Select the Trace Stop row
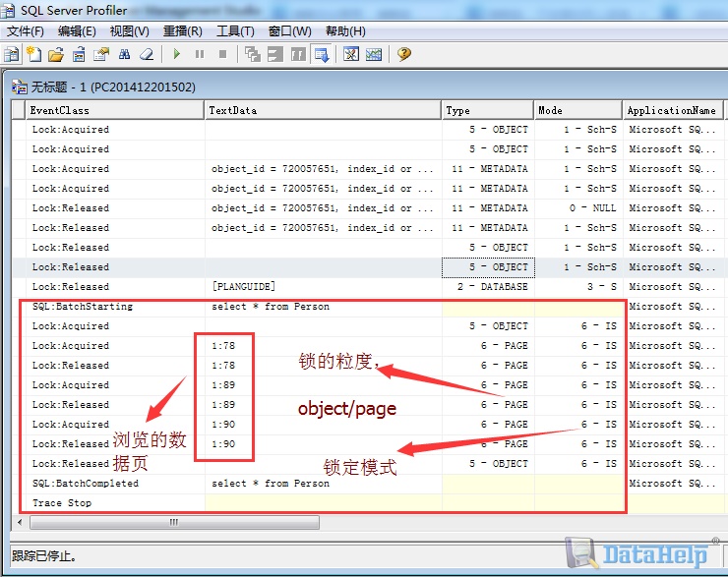 point(367,503)
